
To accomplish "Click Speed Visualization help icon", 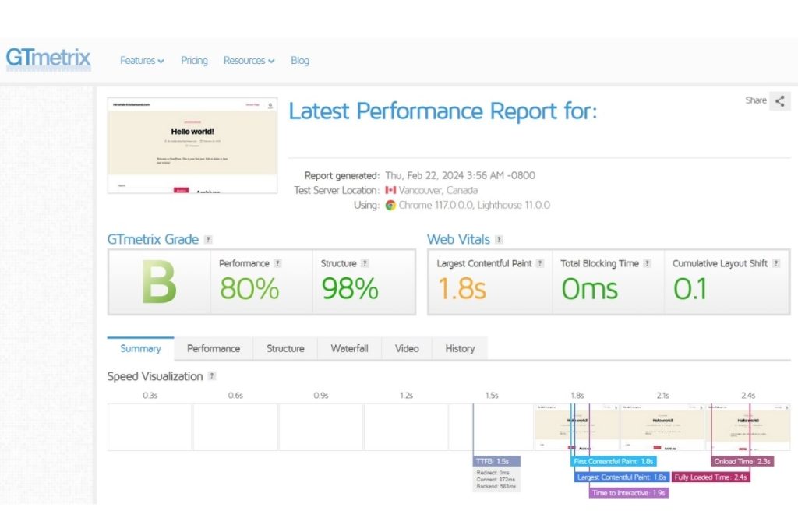I will 212,376.
